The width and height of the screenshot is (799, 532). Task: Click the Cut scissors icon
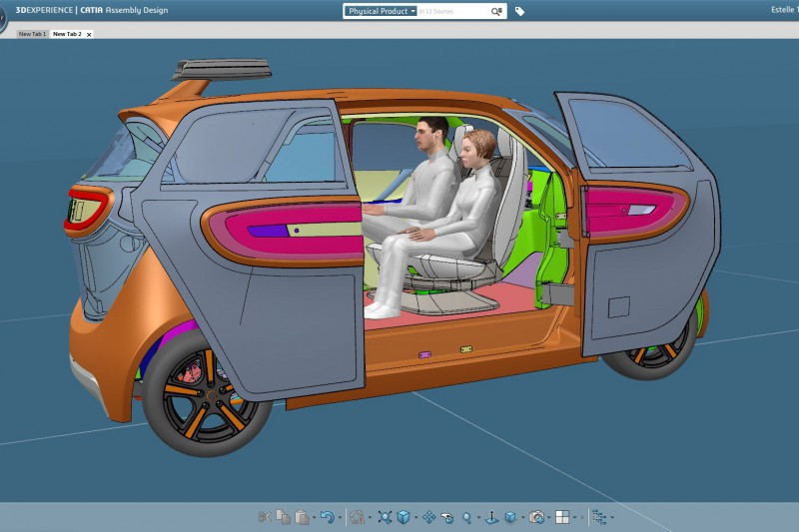click(265, 517)
